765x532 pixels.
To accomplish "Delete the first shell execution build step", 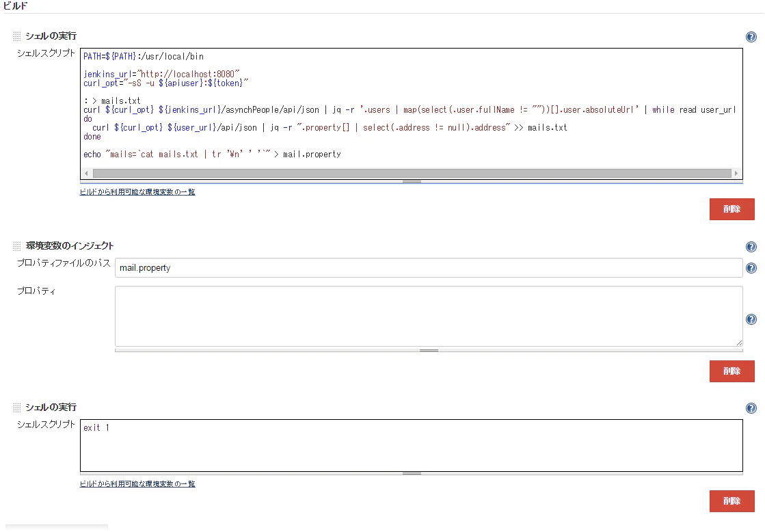I will (732, 209).
